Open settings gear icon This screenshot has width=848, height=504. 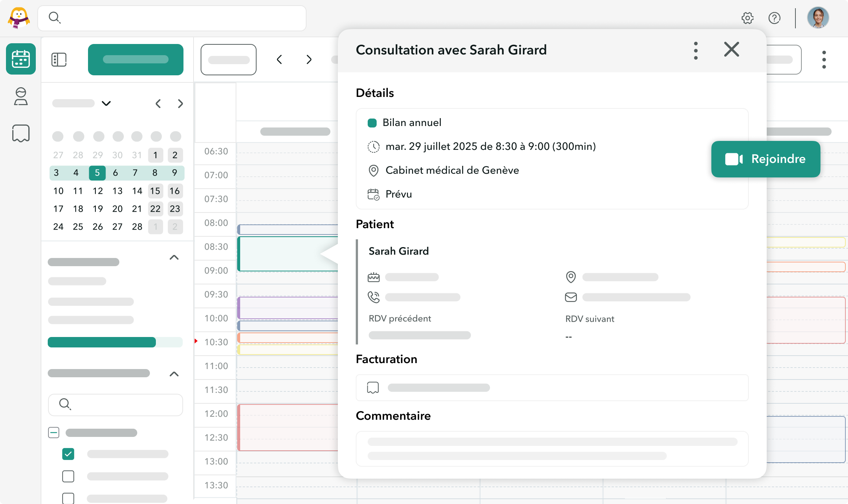[x=747, y=18]
